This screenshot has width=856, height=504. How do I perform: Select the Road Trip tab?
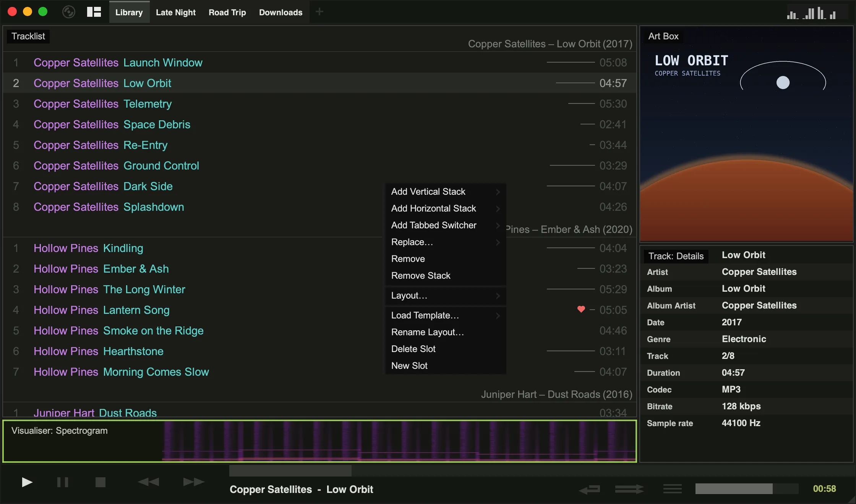point(227,12)
